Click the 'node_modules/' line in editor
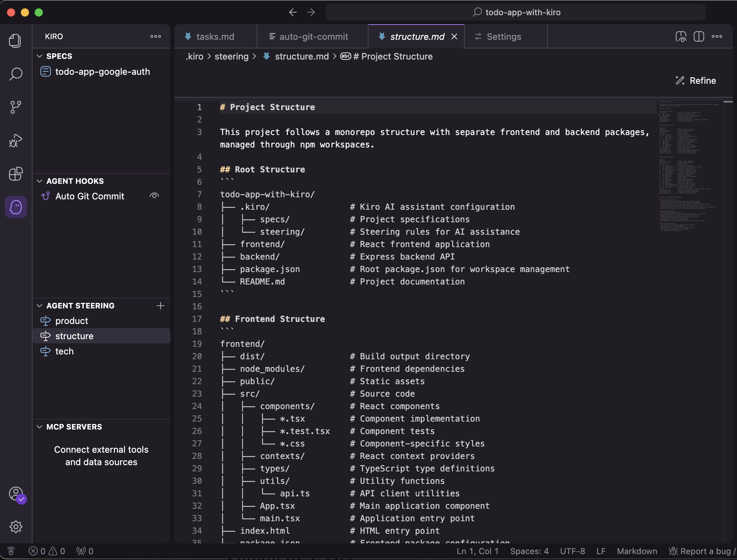This screenshot has height=560, width=737. 272,369
